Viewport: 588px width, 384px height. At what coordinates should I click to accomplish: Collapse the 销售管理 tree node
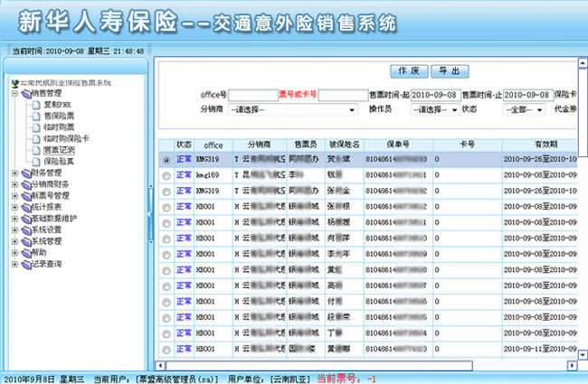click(14, 93)
